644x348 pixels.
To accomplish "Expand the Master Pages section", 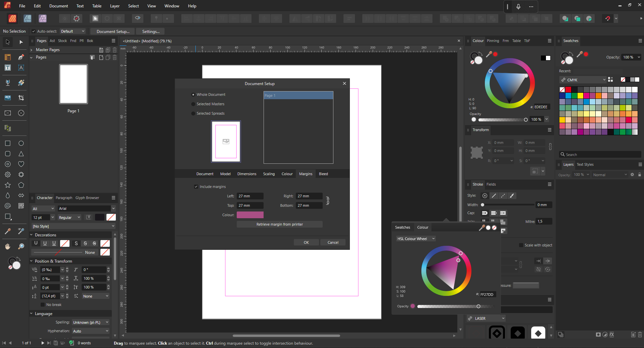I will (x=32, y=50).
